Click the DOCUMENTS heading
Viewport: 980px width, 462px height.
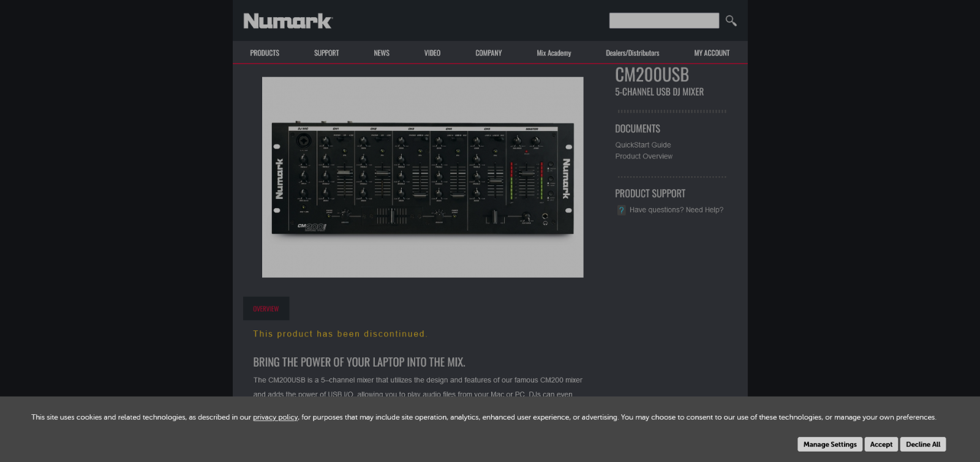[x=638, y=129]
